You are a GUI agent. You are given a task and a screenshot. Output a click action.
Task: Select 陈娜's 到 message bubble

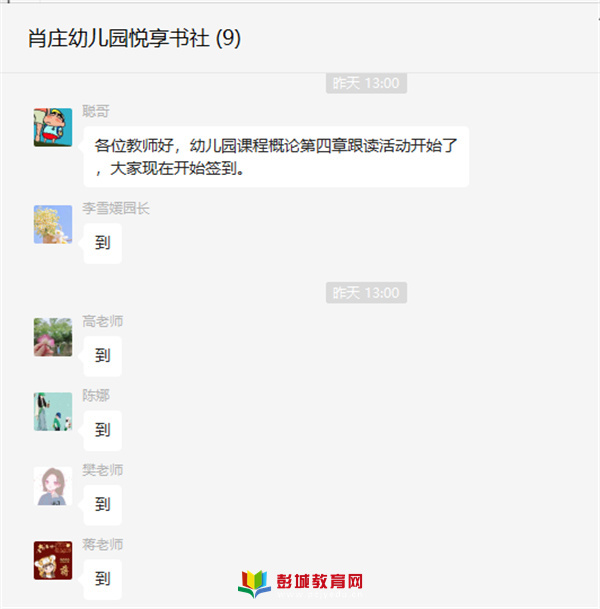pos(103,430)
